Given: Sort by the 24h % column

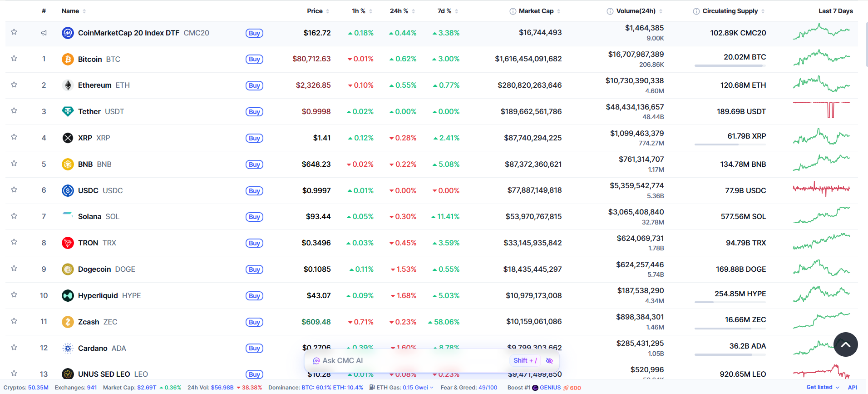Looking at the screenshot, I should coord(403,11).
